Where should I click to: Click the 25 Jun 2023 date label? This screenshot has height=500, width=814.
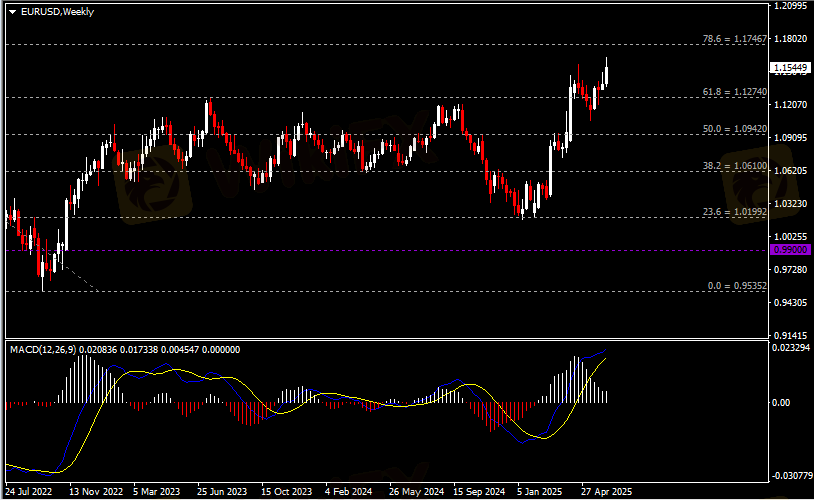(x=222, y=491)
